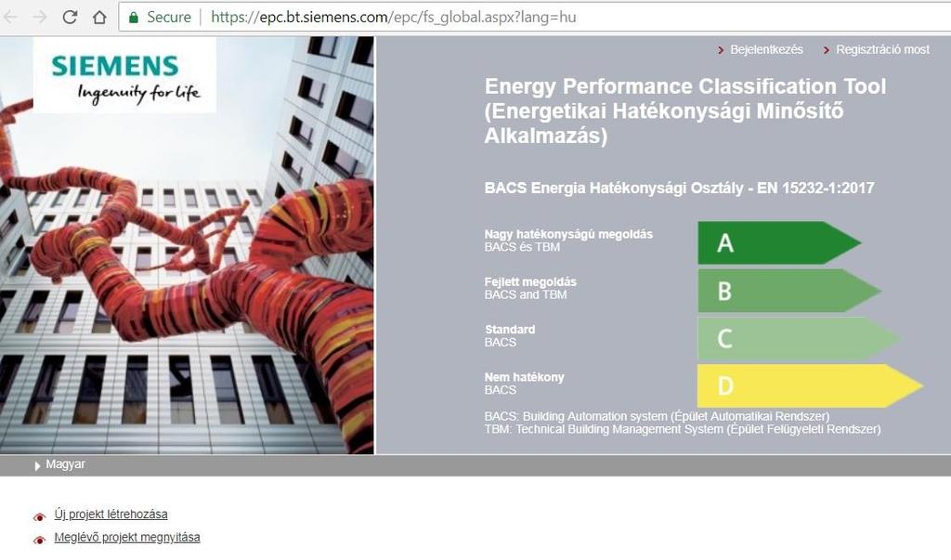Open the Regisztráció most link
Image resolution: width=951 pixels, height=560 pixels.
click(x=882, y=50)
